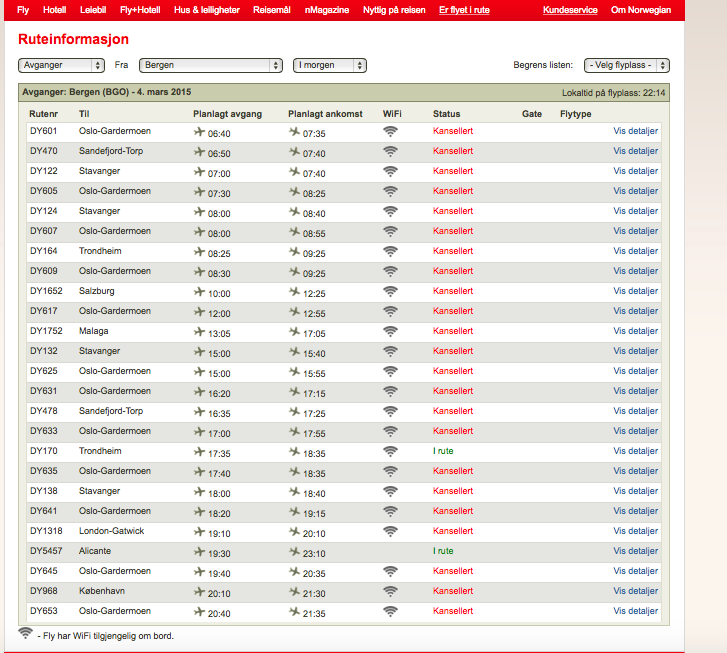Open the Hotell menu
The image size is (727, 653).
[x=54, y=10]
